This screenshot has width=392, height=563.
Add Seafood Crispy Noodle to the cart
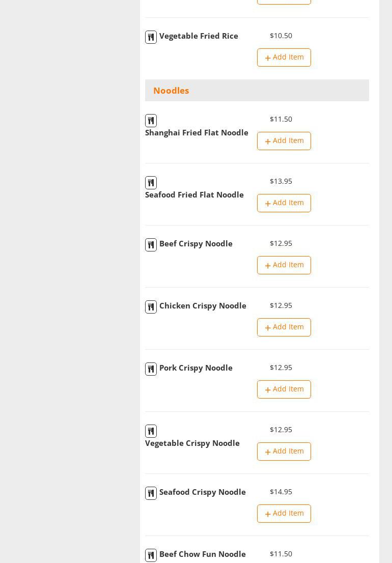click(x=284, y=514)
